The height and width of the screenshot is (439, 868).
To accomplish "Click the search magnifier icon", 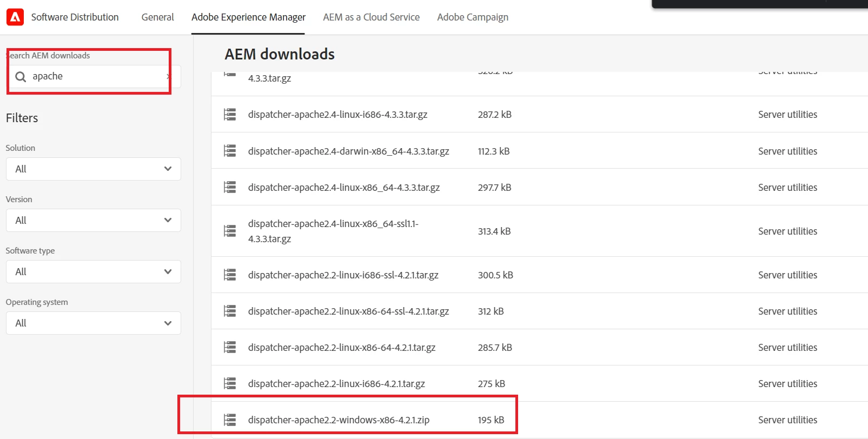I will click(x=21, y=77).
